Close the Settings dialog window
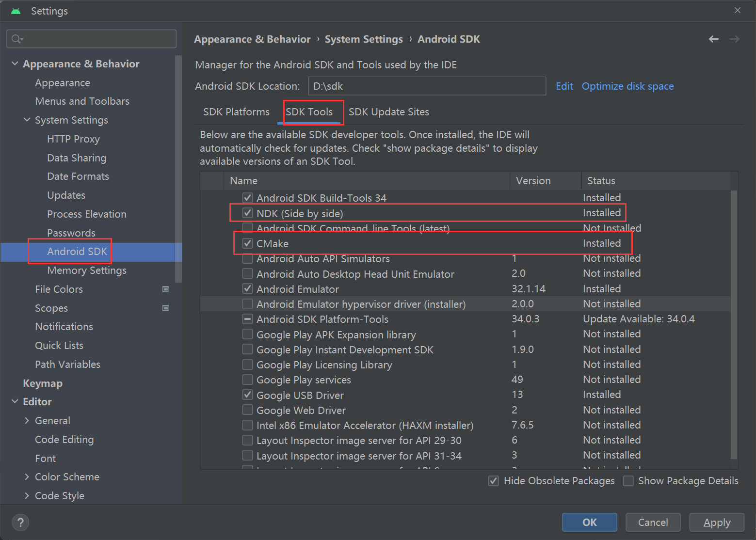756x540 pixels. [737, 10]
